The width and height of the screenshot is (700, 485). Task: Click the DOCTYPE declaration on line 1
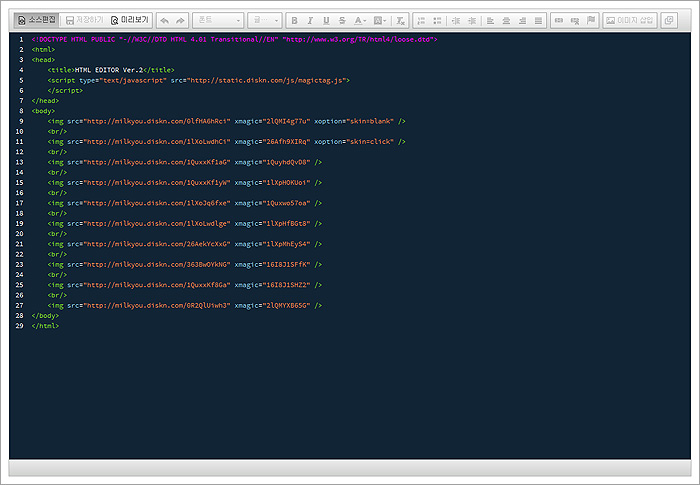[x=234, y=39]
